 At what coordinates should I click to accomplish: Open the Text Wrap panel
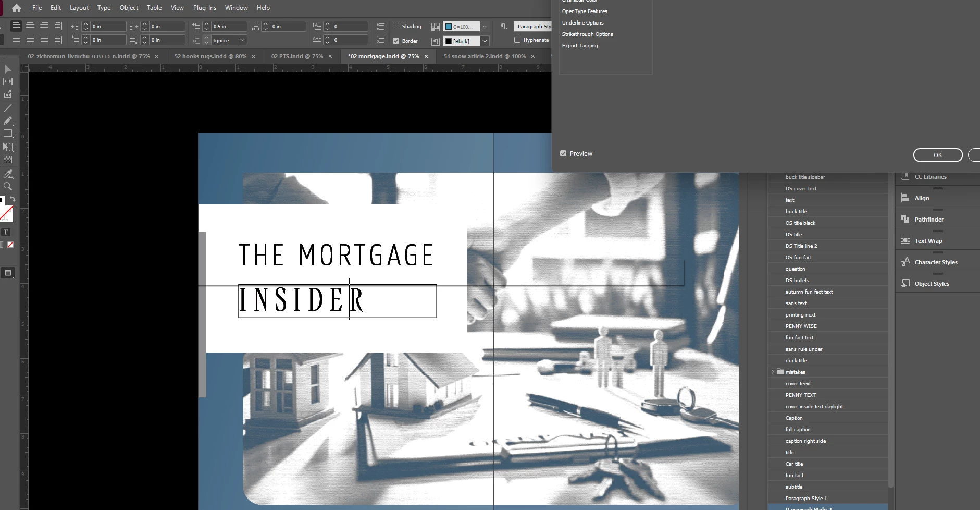tap(928, 241)
